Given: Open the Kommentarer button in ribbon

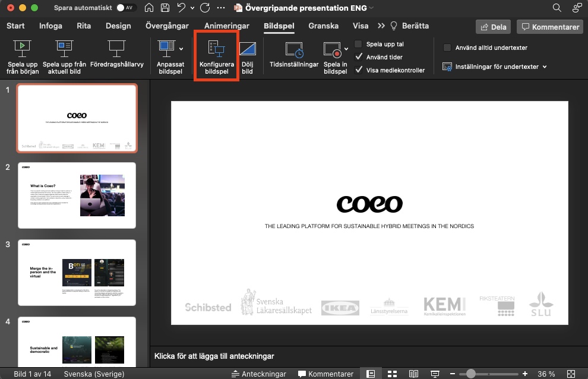Looking at the screenshot, I should click(x=551, y=27).
